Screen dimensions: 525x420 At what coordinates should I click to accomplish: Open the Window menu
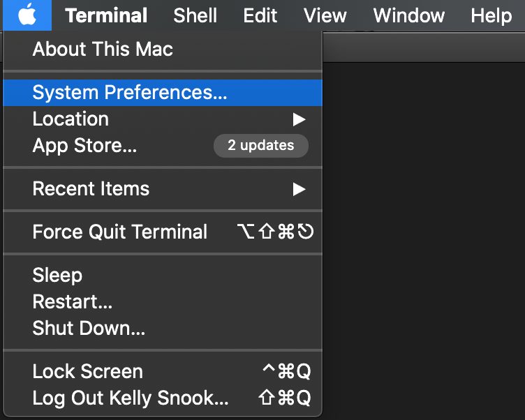409,15
